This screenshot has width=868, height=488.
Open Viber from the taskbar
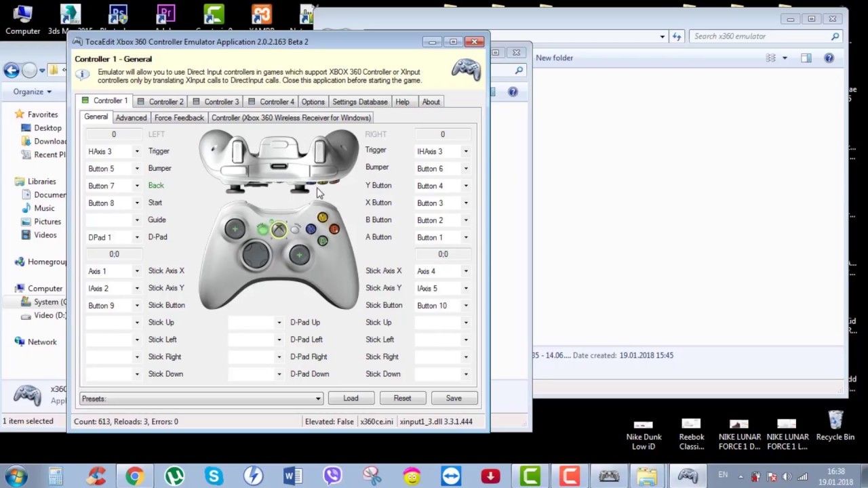[x=332, y=476]
